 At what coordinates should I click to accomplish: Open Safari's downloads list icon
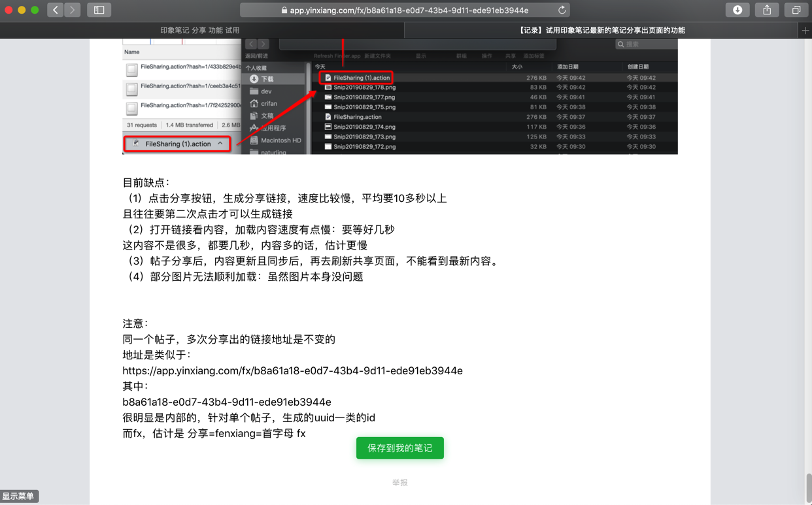[x=737, y=10]
